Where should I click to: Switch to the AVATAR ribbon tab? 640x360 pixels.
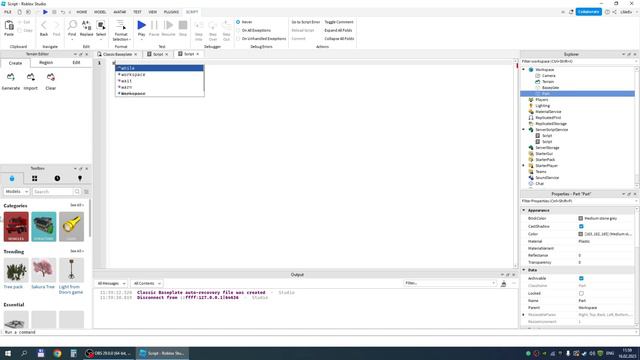pos(120,12)
